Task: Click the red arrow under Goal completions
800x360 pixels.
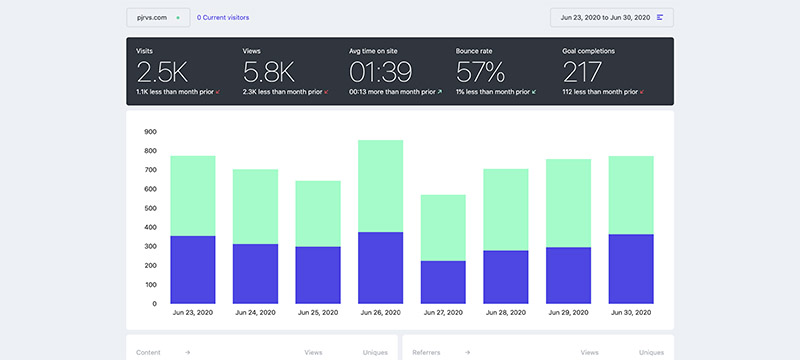Action: click(642, 92)
